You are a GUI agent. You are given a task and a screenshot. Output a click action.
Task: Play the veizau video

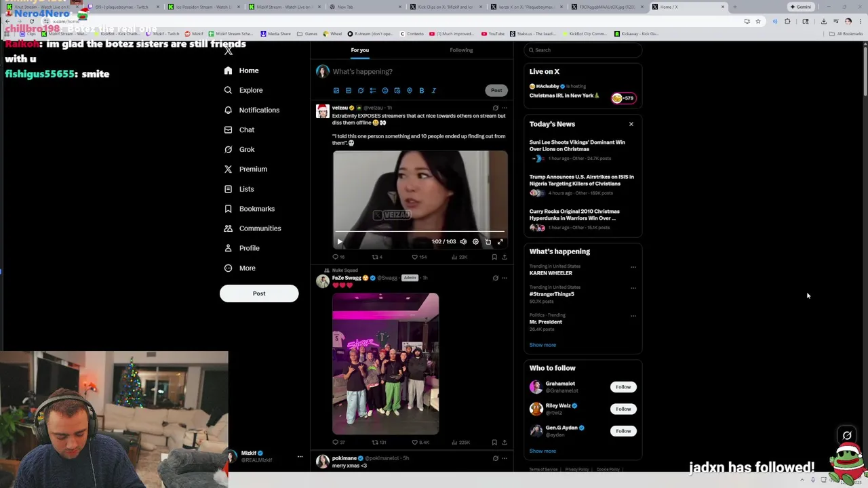point(340,241)
